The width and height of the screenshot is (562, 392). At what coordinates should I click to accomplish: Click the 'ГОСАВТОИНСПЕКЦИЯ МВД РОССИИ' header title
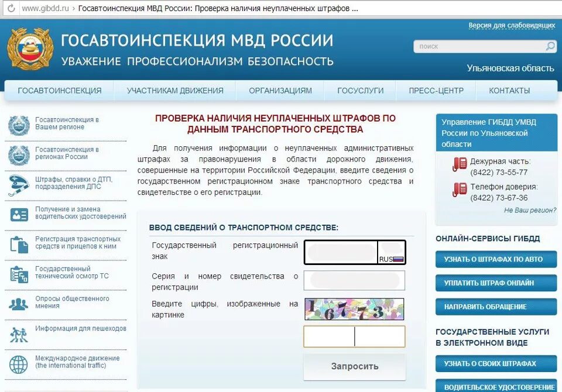pos(197,40)
